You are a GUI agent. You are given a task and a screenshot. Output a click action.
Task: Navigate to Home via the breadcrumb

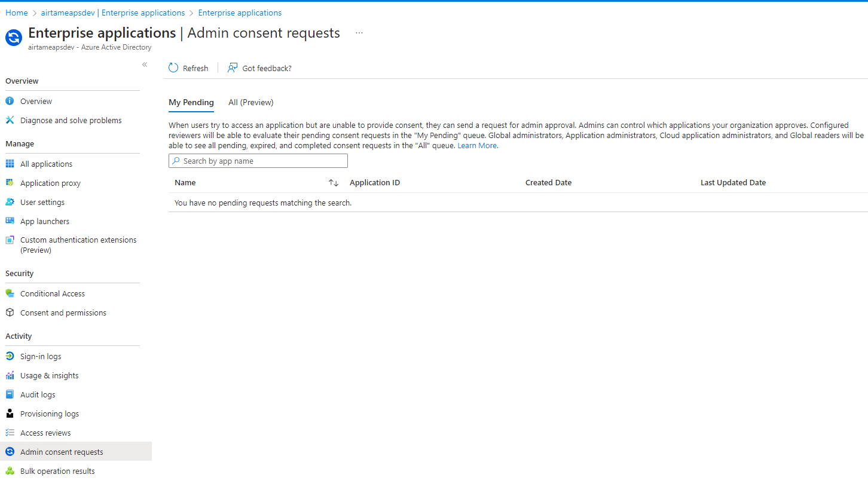pyautogui.click(x=16, y=12)
